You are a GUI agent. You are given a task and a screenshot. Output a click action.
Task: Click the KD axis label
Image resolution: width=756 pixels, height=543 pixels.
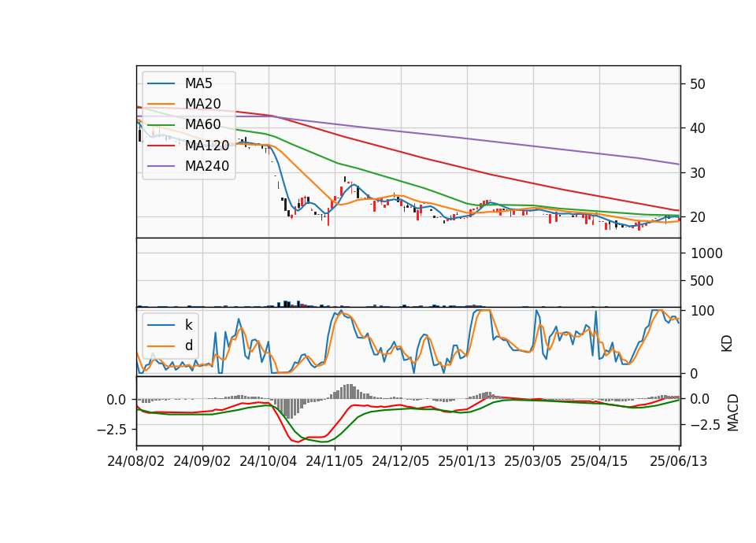(x=727, y=344)
